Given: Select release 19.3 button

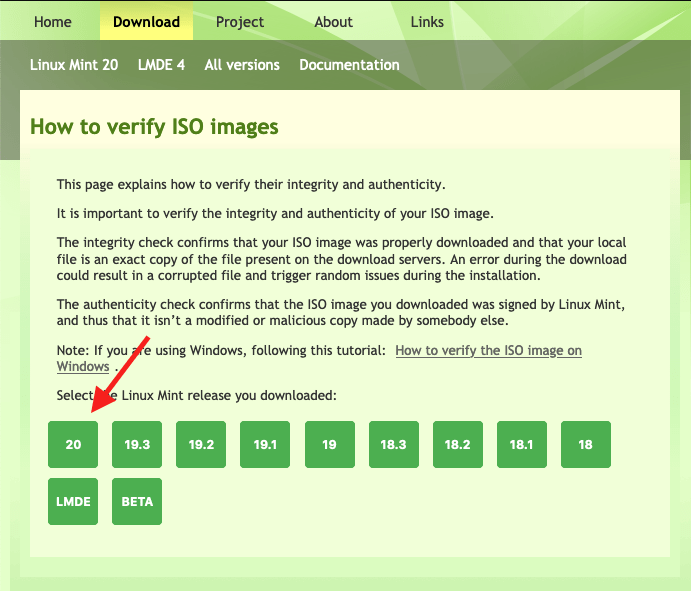Looking at the screenshot, I should coord(137,444).
